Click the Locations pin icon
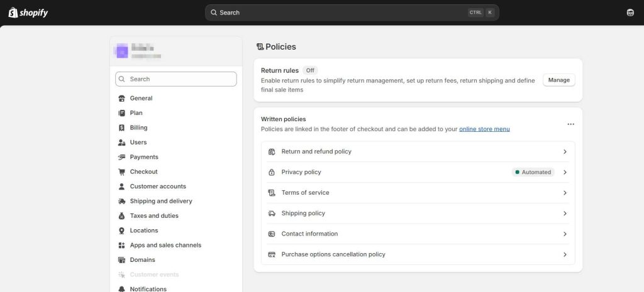 (x=121, y=230)
